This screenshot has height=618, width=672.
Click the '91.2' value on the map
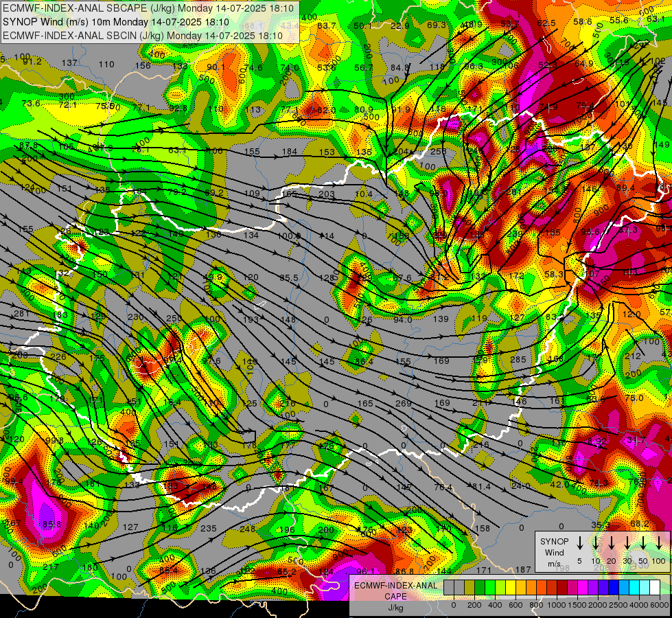coord(32,62)
